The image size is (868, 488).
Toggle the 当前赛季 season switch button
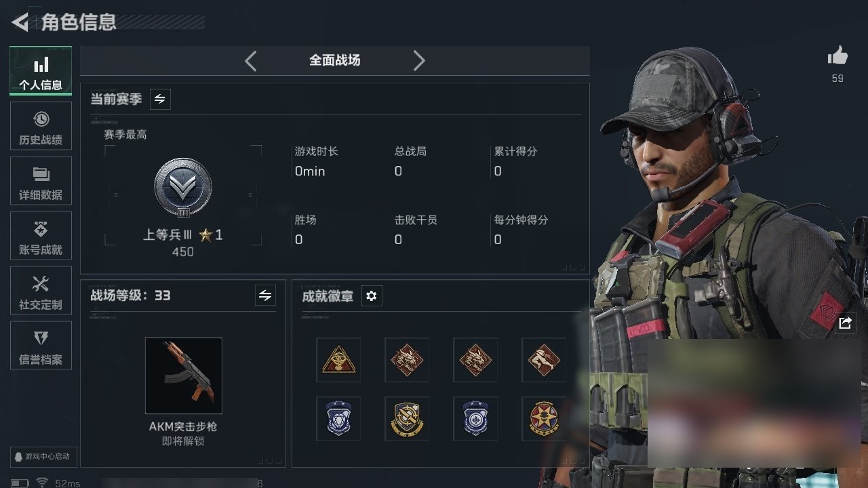[x=160, y=99]
